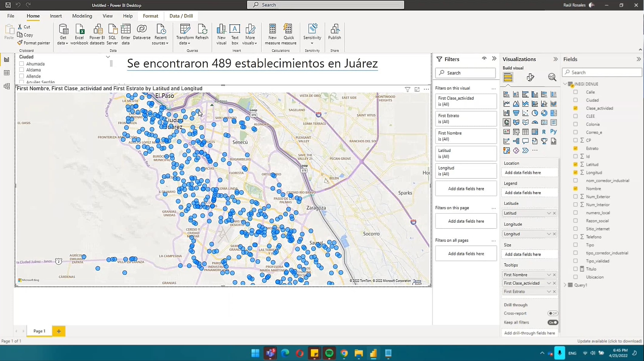The width and height of the screenshot is (644, 361).
Task: Open Excel workbook data source
Action: click(x=79, y=34)
